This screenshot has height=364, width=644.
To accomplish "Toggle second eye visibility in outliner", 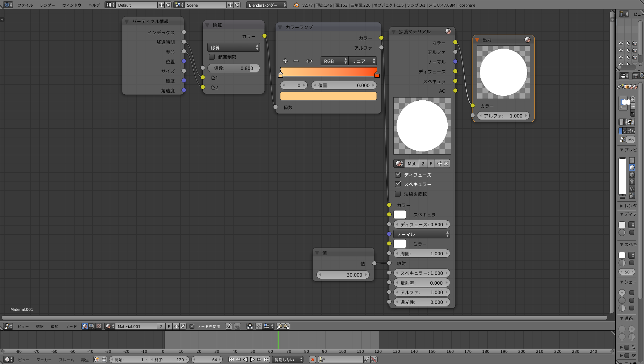I will coord(621,50).
